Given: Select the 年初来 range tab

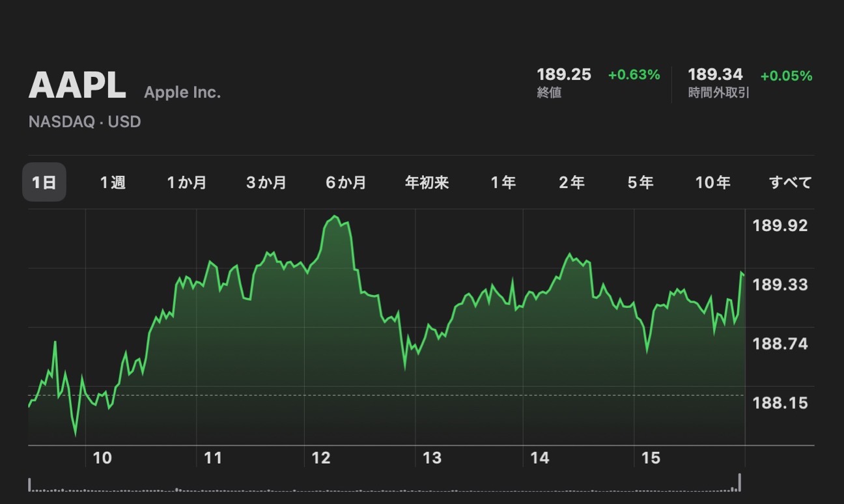Looking at the screenshot, I should (x=427, y=182).
